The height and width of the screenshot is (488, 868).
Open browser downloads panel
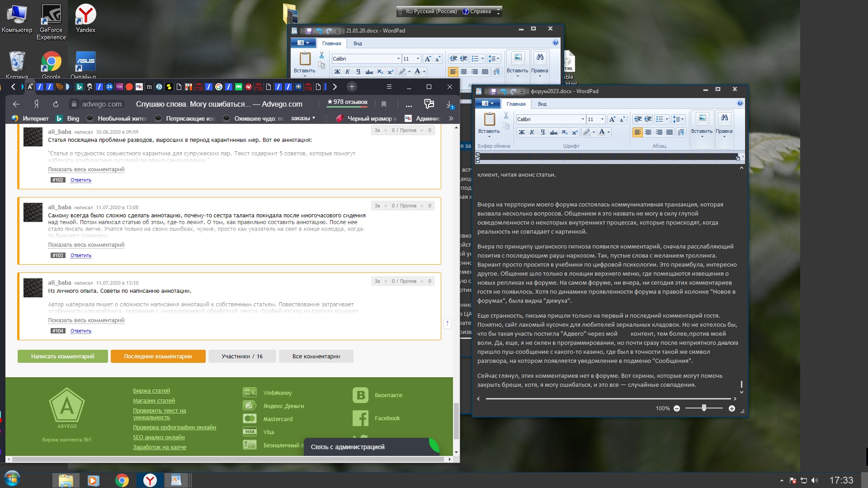[x=450, y=104]
